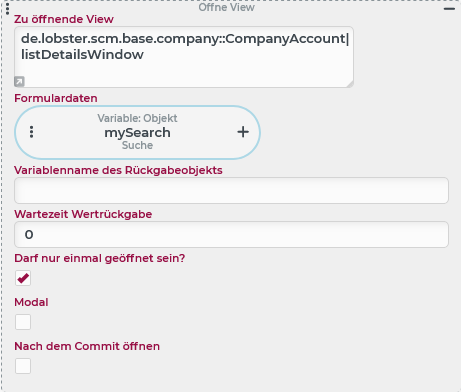
Task: Click the Wartezeit Wertrückgabe field showing 0
Action: [231, 234]
